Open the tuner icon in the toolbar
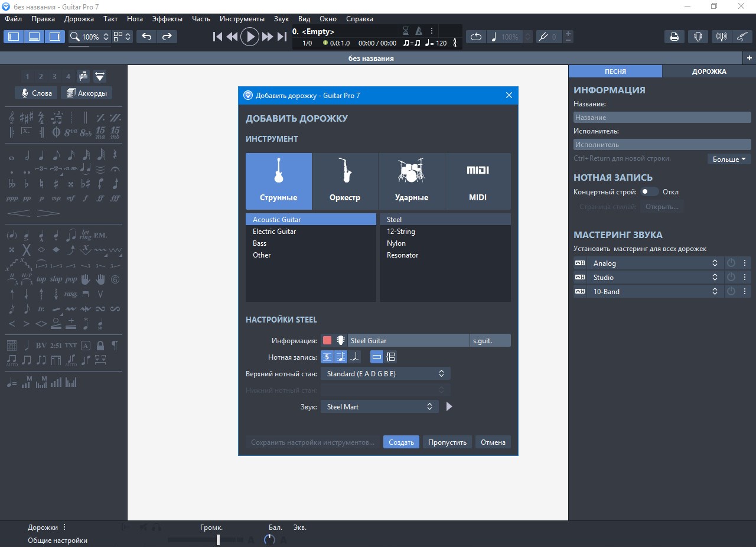Screen dimensions: 756x547 pyautogui.click(x=721, y=37)
